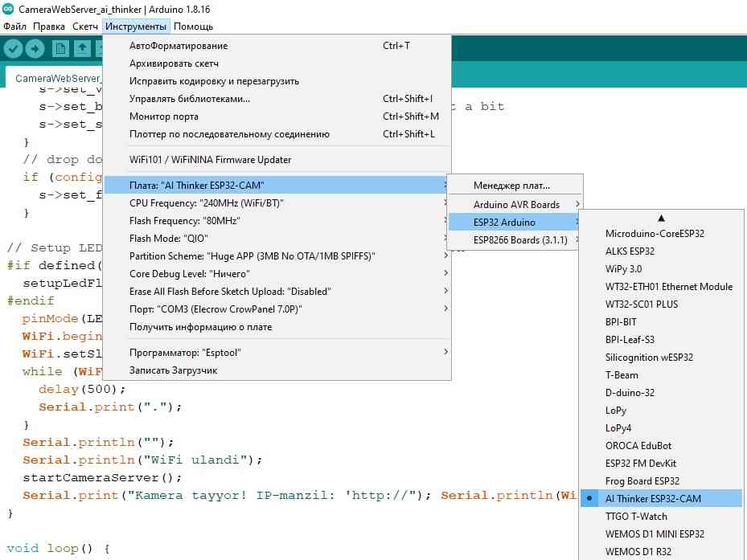This screenshot has width=747, height=560.
Task: Open the ESP8266 Boards (3.1.1) submenu
Action: (x=519, y=239)
